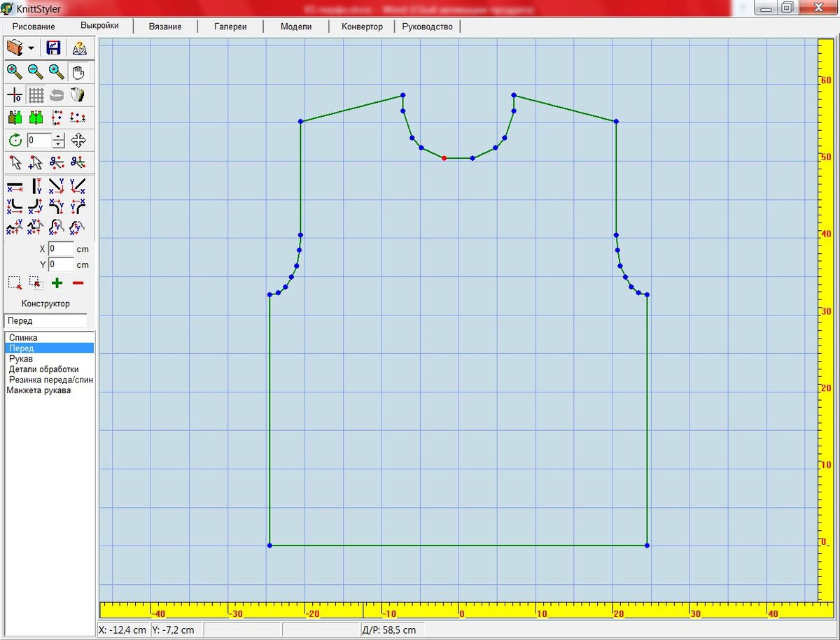
Task: Switch to the Галереи tab
Action: pos(231,27)
